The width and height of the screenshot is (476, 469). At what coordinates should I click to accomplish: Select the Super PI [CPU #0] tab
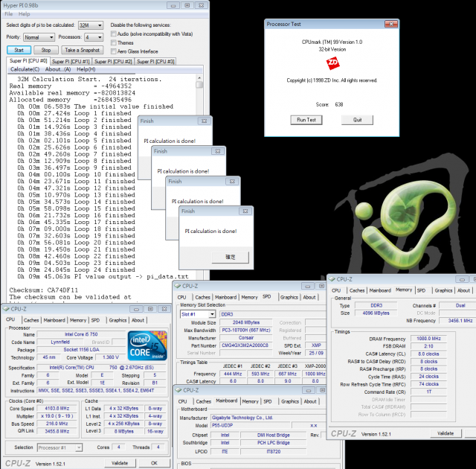pyautogui.click(x=28, y=61)
